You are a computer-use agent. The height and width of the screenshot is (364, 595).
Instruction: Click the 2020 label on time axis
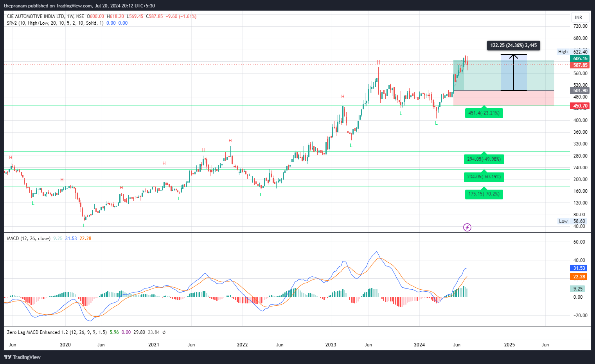pos(65,345)
